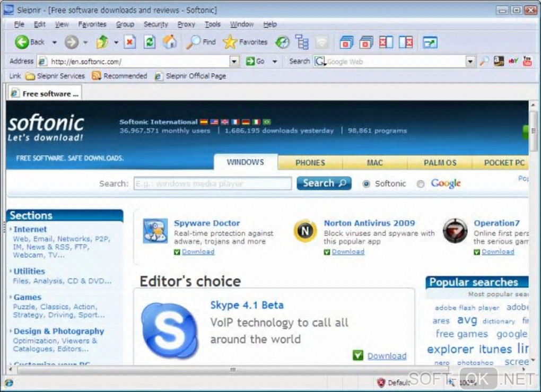
Task: Click the second red windows toolbar icon
Action: click(x=366, y=42)
